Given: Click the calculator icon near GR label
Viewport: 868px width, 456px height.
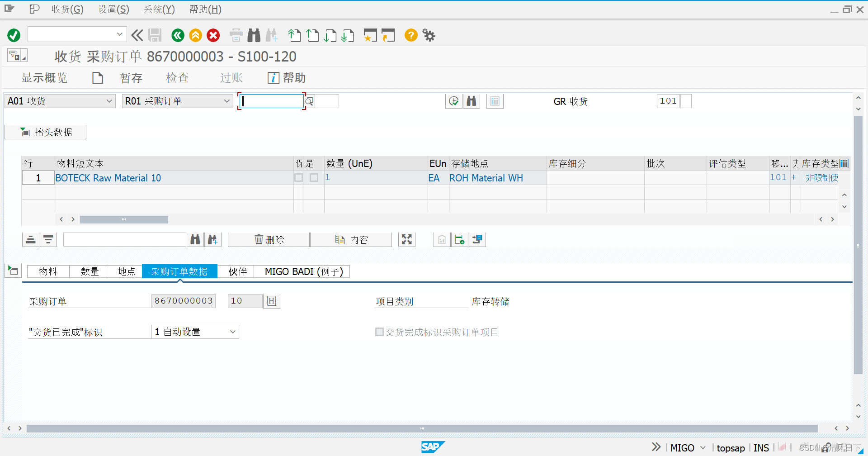Looking at the screenshot, I should coord(495,101).
